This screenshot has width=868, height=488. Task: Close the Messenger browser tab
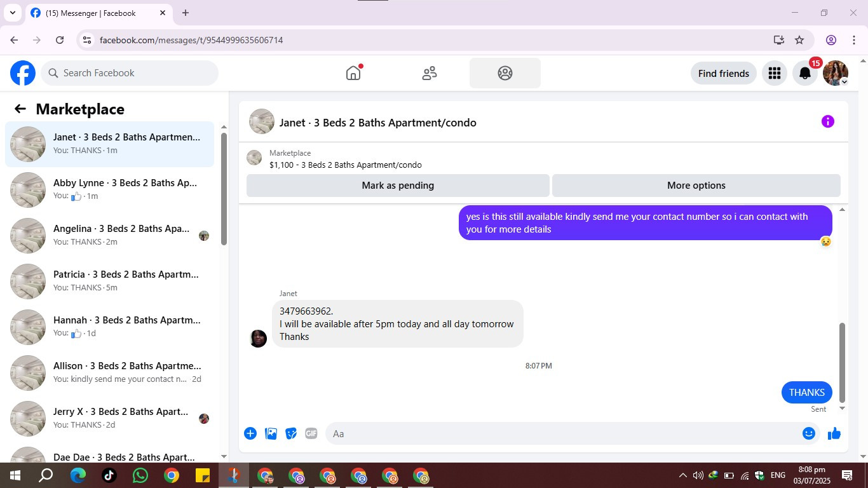point(163,13)
